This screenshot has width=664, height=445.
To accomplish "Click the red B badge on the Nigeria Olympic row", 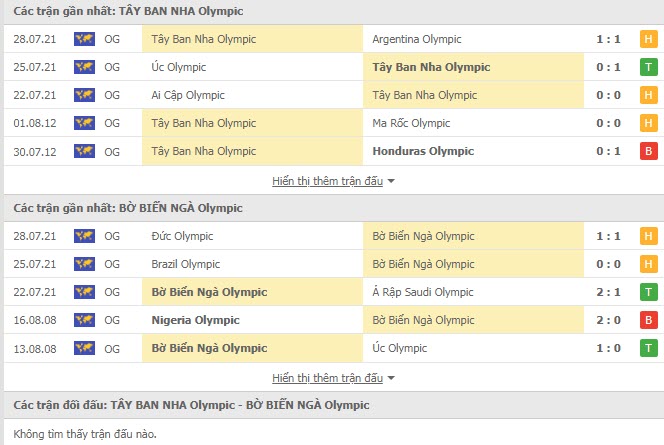I will pyautogui.click(x=648, y=320).
